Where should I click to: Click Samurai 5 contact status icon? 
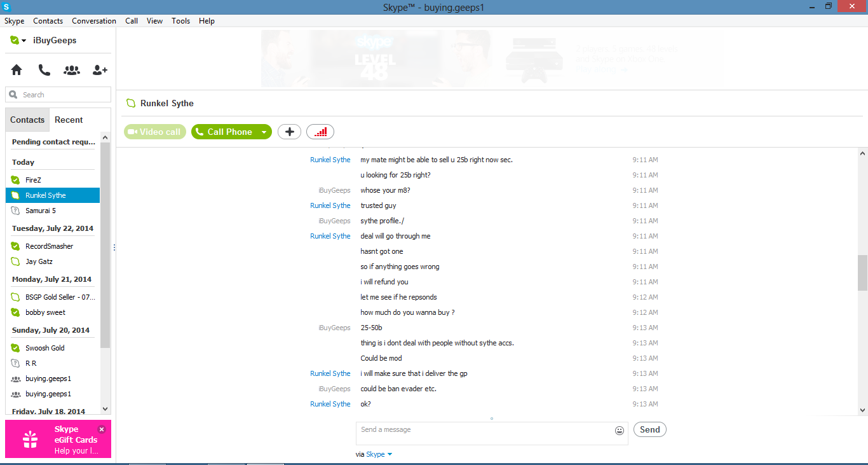(16, 211)
